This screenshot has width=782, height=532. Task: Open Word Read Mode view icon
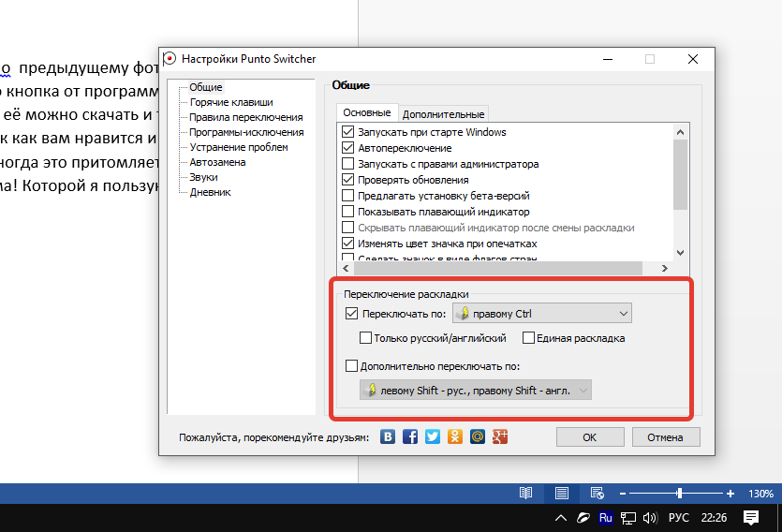coord(525,493)
